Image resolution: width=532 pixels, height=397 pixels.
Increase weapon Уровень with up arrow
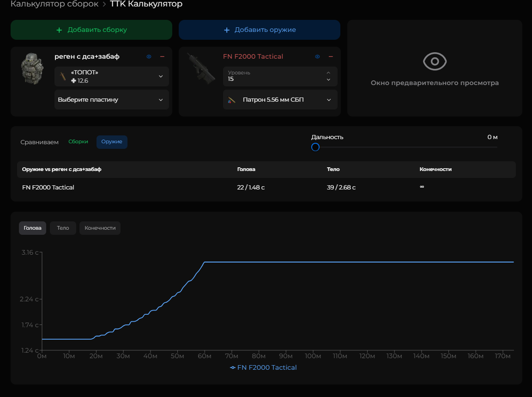tap(328, 73)
